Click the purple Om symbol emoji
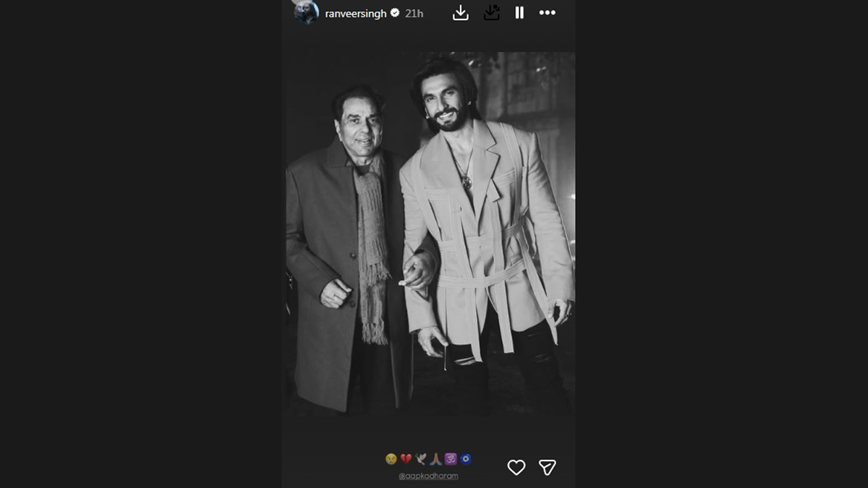Viewport: 868px width, 488px height. tap(451, 459)
